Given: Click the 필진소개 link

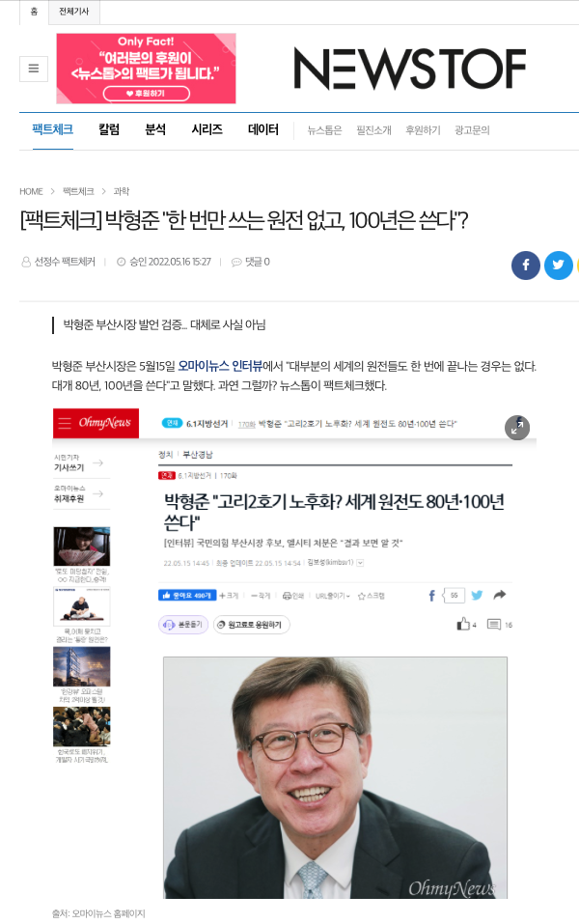Looking at the screenshot, I should 373,130.
